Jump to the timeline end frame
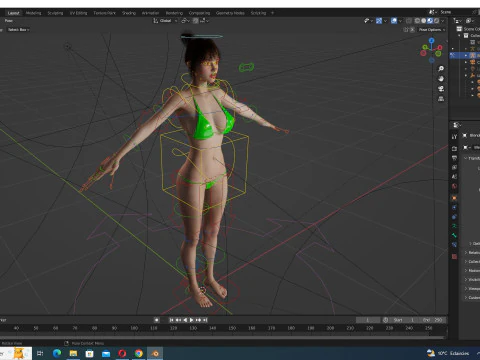Image resolution: width=480 pixels, height=360 pixels. coord(205,320)
